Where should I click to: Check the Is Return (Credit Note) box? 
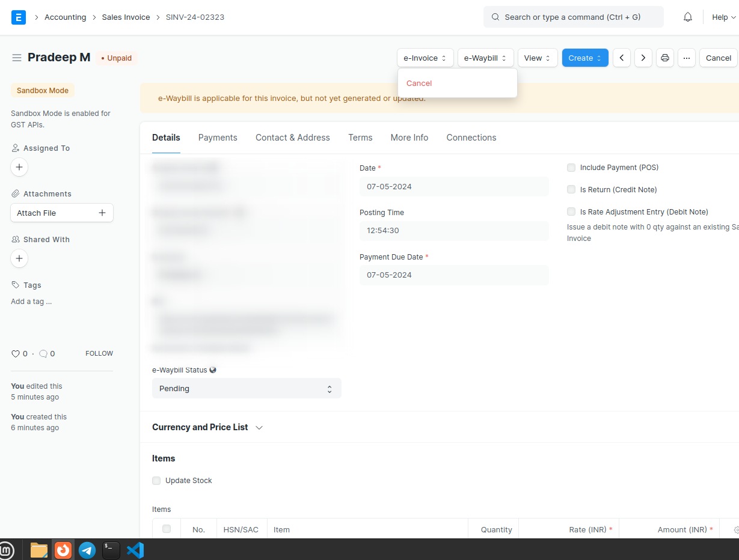coord(571,190)
